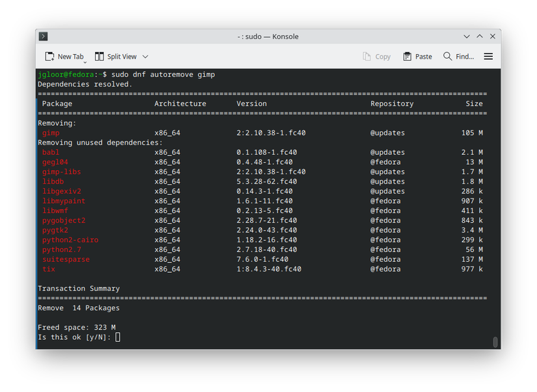Viewport: 537px width, 392px height.
Task: Click the 'python2.7' package entry
Action: (61, 249)
